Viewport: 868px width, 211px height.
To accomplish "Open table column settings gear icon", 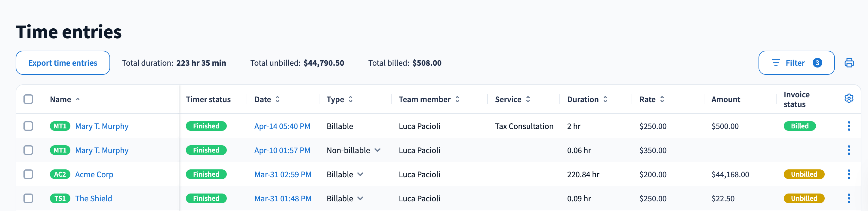I will coord(849,98).
